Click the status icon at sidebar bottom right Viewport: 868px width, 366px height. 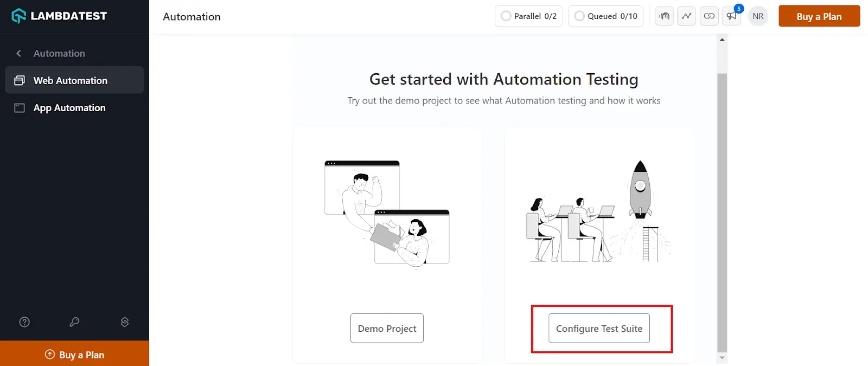pos(124,322)
